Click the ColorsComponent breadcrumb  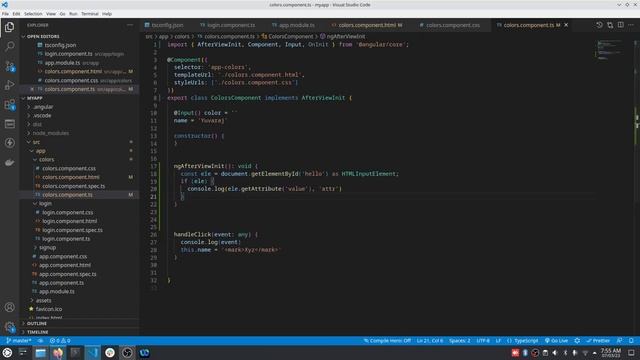291,36
